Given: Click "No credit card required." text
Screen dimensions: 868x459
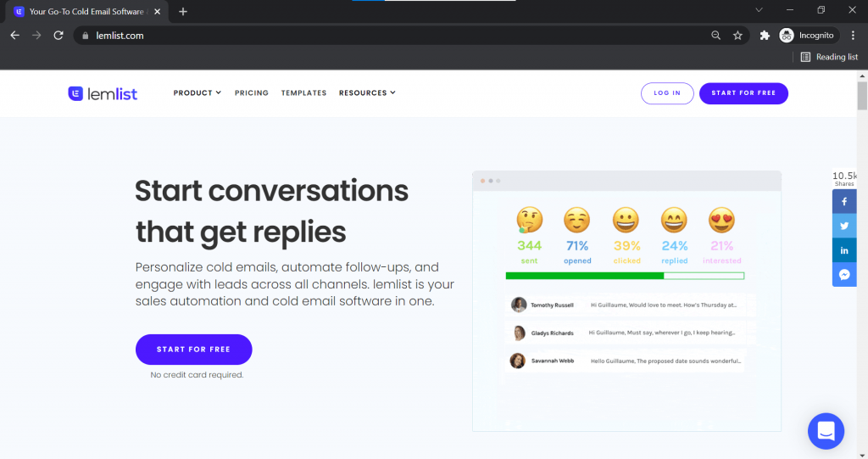Looking at the screenshot, I should point(197,375).
